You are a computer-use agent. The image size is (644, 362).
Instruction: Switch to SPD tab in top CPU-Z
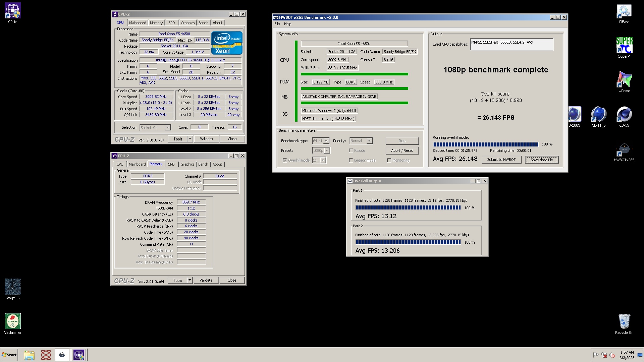(172, 23)
